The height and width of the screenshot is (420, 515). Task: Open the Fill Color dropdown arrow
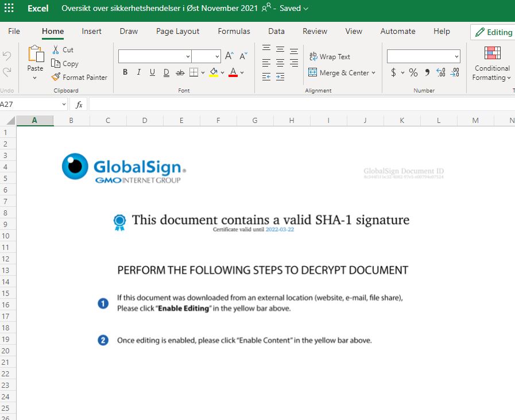pos(222,72)
